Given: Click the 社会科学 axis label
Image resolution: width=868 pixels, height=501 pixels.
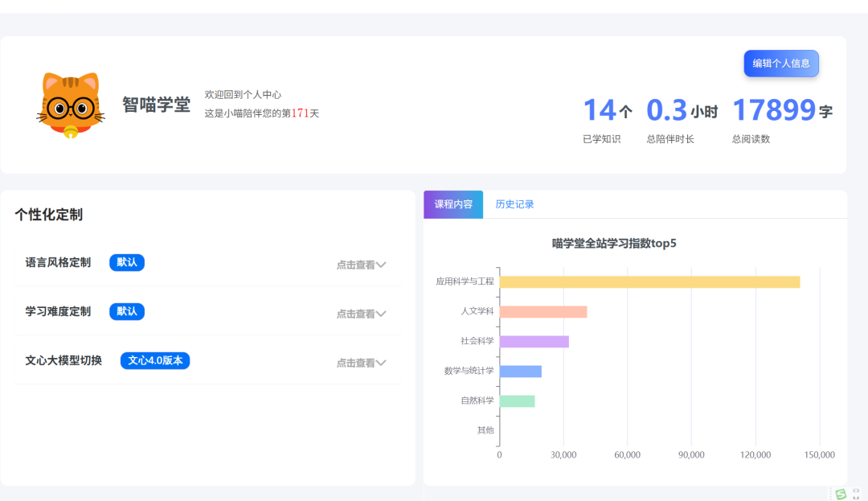Looking at the screenshot, I should (479, 340).
